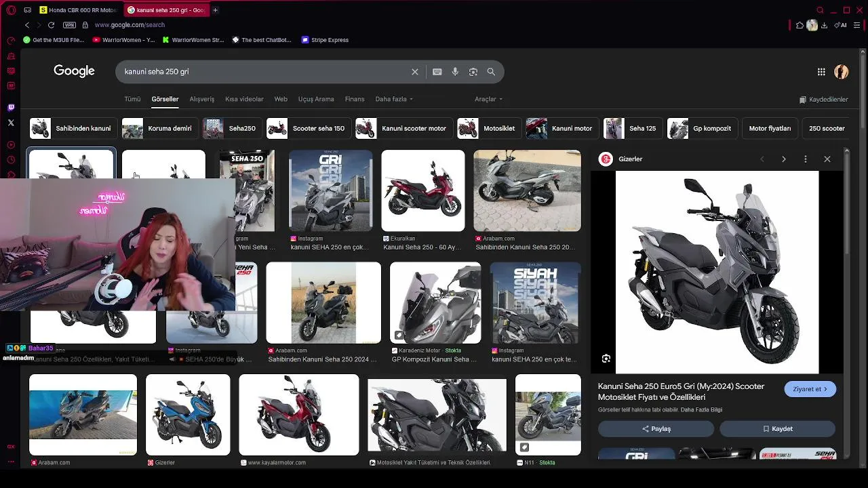Open the Uçuş Arama tab
The width and height of the screenshot is (868, 488).
(x=316, y=99)
